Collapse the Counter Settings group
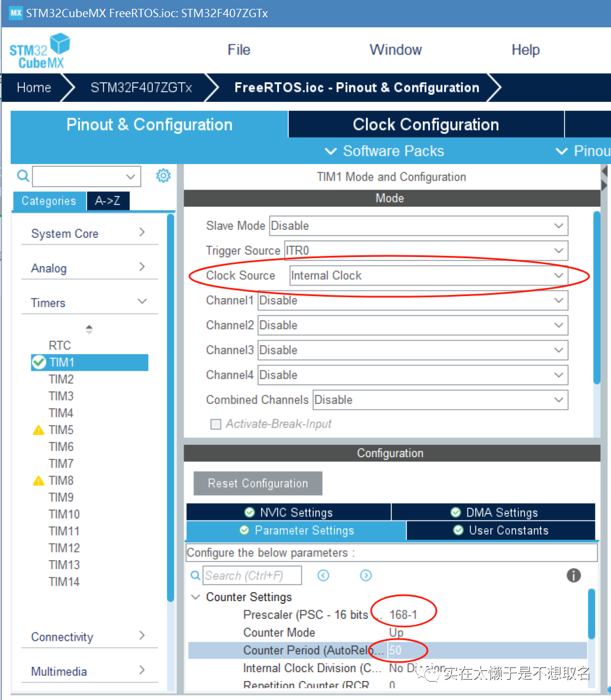 coord(195,597)
